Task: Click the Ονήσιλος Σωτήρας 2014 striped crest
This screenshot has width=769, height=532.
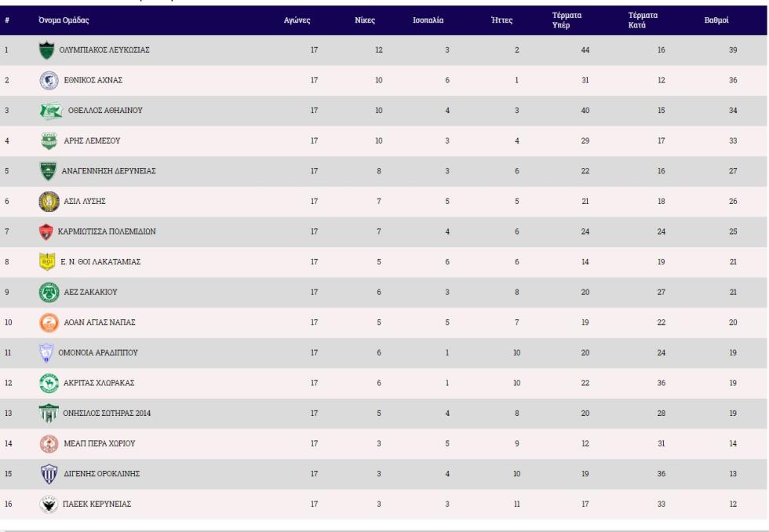Action: point(49,414)
